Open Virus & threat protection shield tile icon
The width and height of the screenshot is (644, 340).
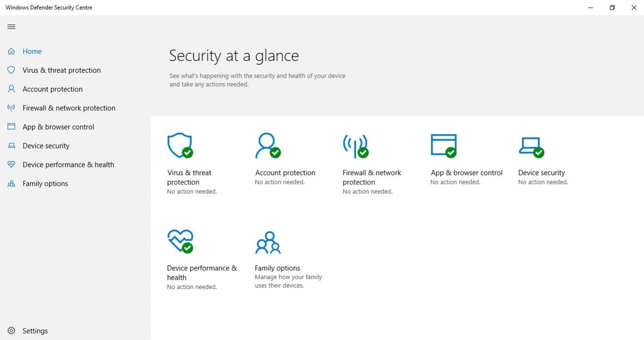tap(180, 146)
